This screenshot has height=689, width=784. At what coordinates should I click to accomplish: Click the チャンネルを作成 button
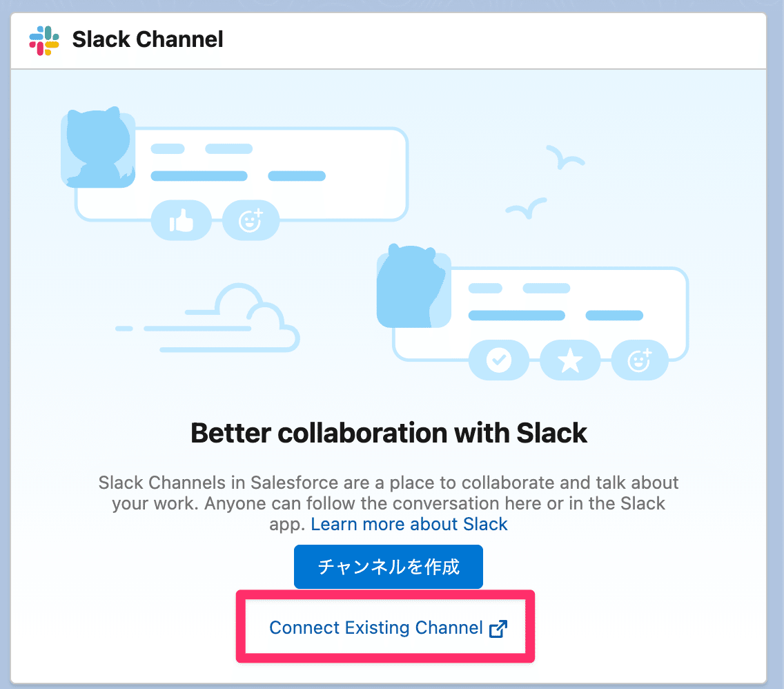pos(388,566)
